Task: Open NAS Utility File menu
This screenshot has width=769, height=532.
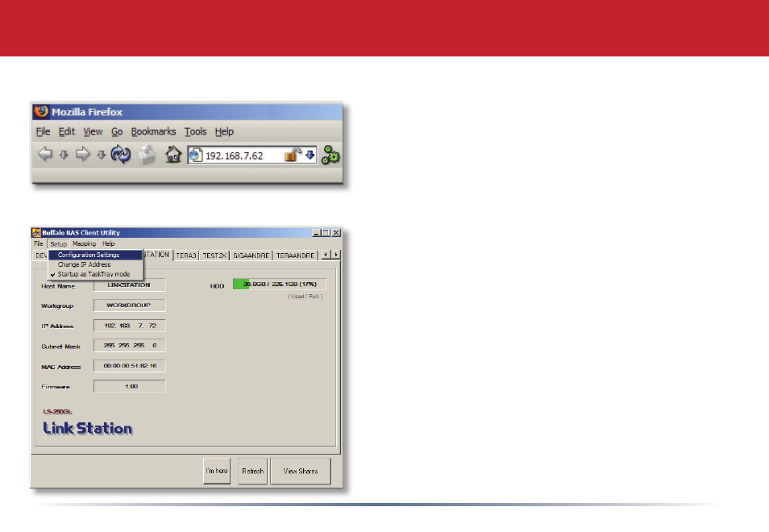Action: pos(38,243)
